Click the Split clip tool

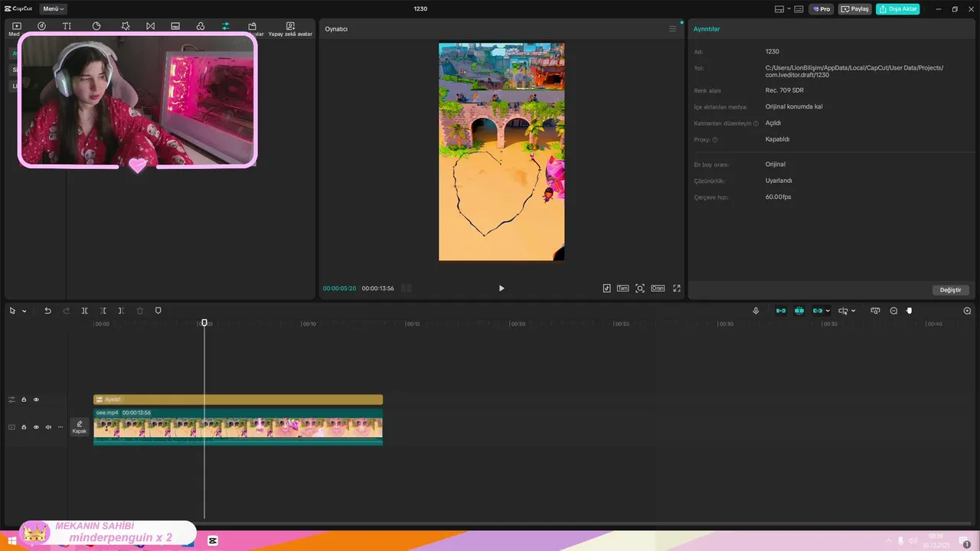click(84, 311)
